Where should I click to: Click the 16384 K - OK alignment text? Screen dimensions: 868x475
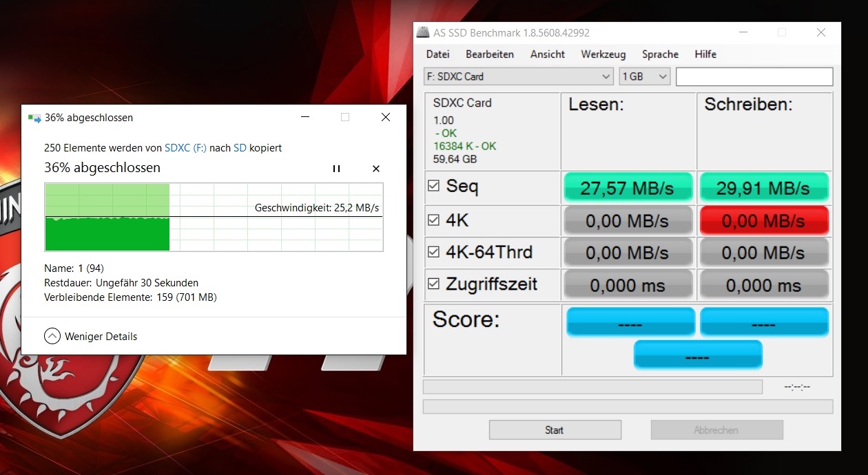click(465, 147)
